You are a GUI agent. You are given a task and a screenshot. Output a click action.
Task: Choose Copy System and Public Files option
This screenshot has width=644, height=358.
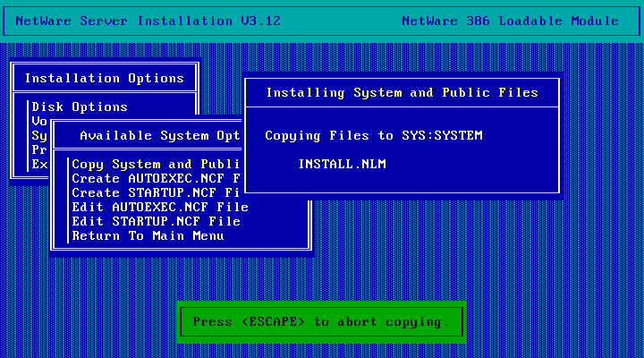pos(156,164)
